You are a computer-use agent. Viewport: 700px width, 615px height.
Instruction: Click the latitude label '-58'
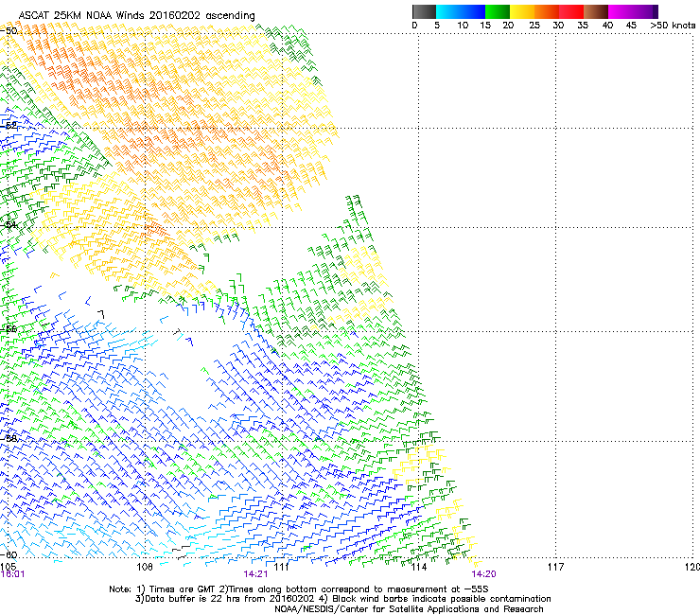[9, 438]
